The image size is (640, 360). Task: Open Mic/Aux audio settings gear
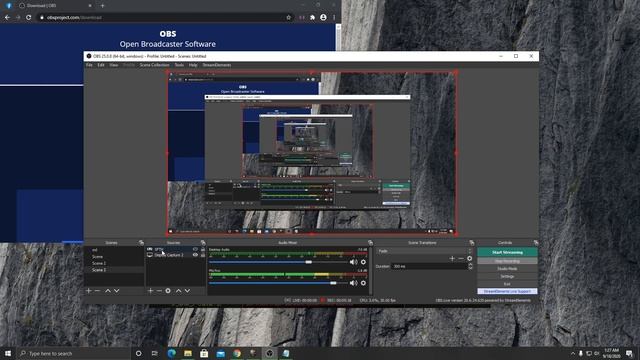coord(363,283)
